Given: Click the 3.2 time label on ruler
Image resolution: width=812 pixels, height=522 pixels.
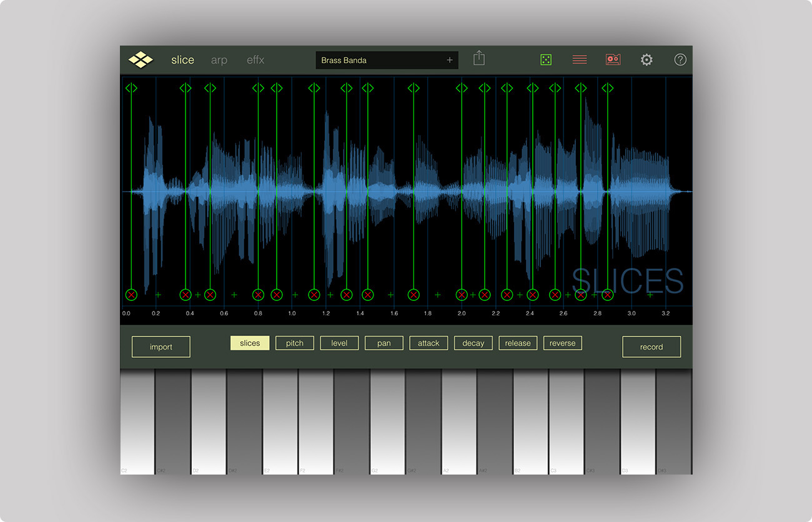Looking at the screenshot, I should [x=665, y=313].
